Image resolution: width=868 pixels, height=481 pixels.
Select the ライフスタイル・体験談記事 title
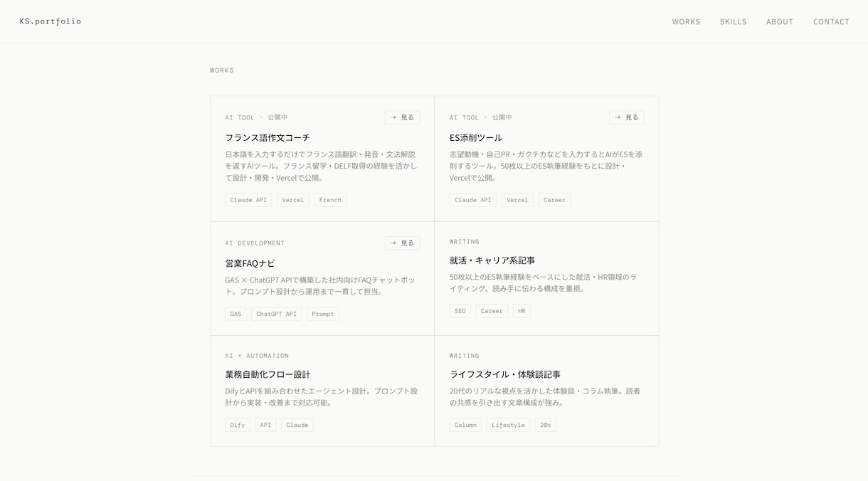pyautogui.click(x=504, y=374)
